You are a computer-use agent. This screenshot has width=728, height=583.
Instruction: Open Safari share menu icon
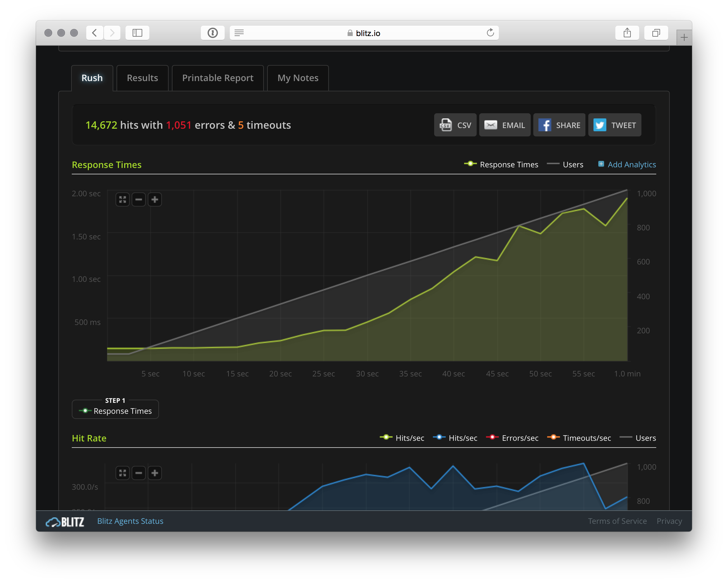pos(627,33)
